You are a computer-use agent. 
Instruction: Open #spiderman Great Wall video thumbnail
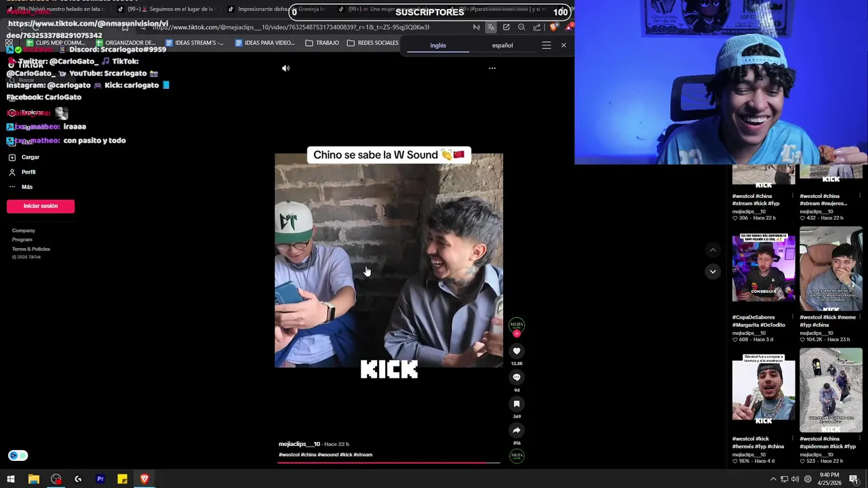pos(831,390)
